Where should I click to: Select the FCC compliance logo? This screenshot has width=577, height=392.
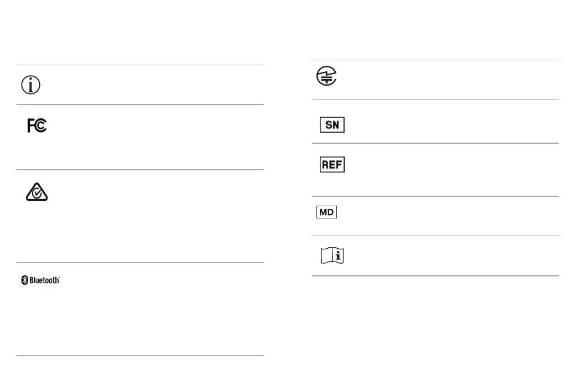point(37,126)
